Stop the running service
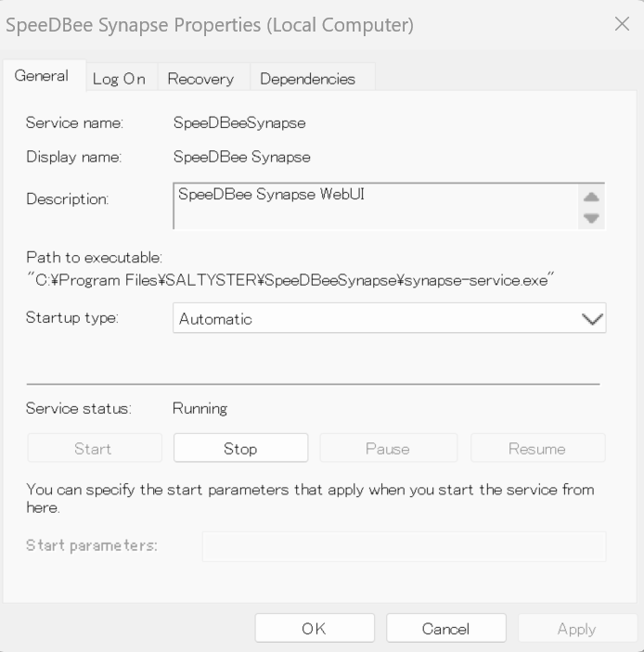 coord(240,449)
